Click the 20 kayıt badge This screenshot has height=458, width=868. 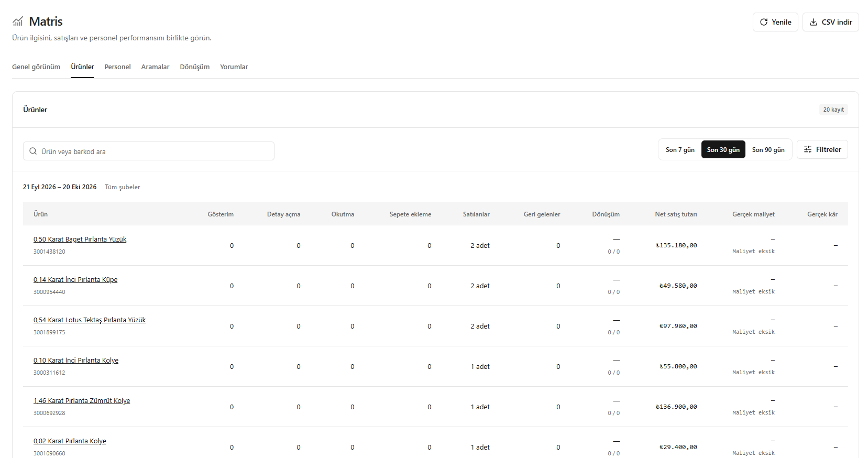(x=833, y=110)
